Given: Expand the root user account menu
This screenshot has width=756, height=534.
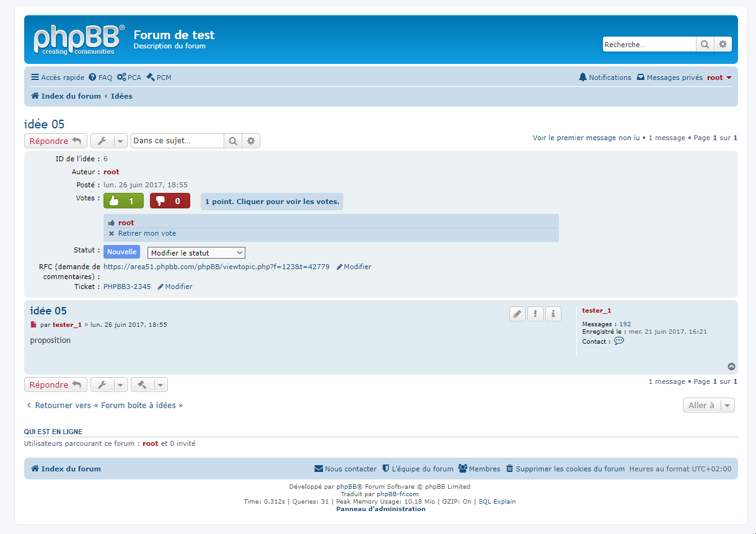Looking at the screenshot, I should (x=719, y=78).
